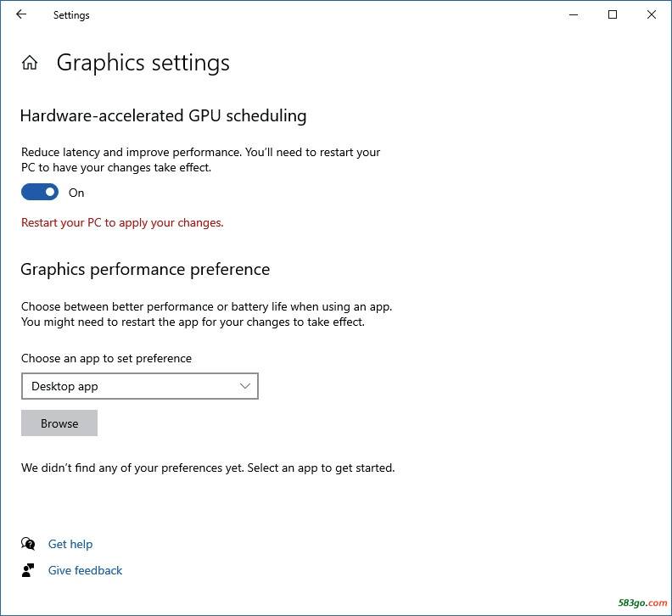
Task: Turn off Hardware-accelerated GPU scheduling toggle
Action: [x=40, y=192]
